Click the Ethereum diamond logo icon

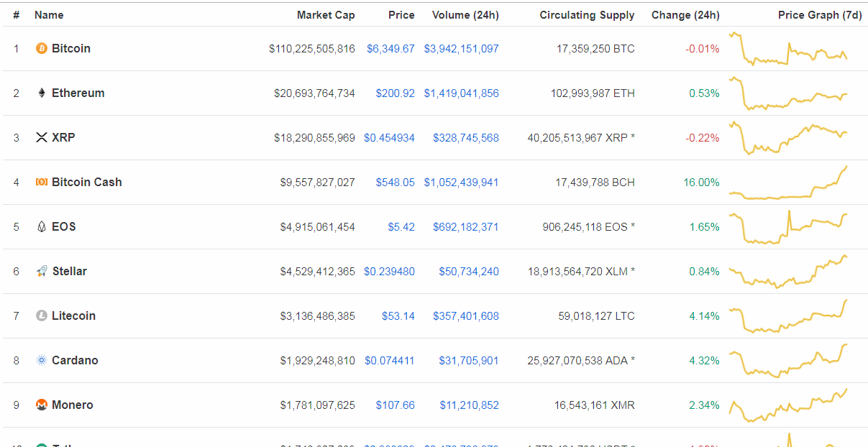point(42,93)
